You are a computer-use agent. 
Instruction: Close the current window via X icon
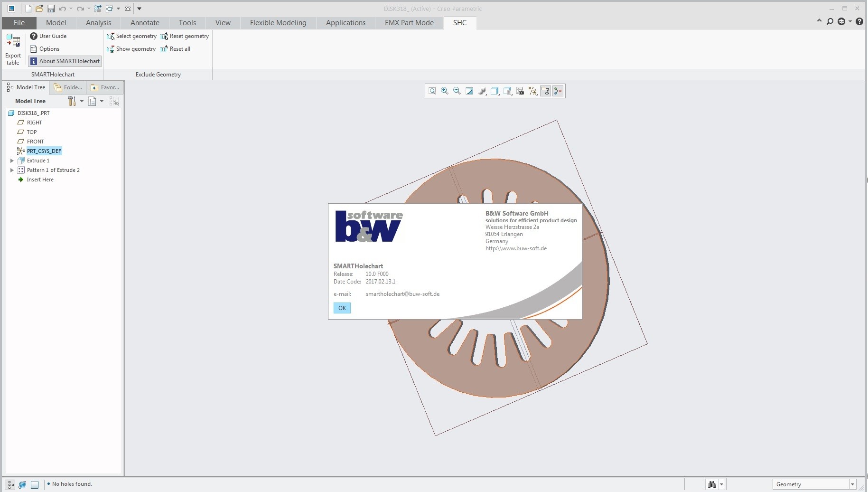tap(128, 9)
